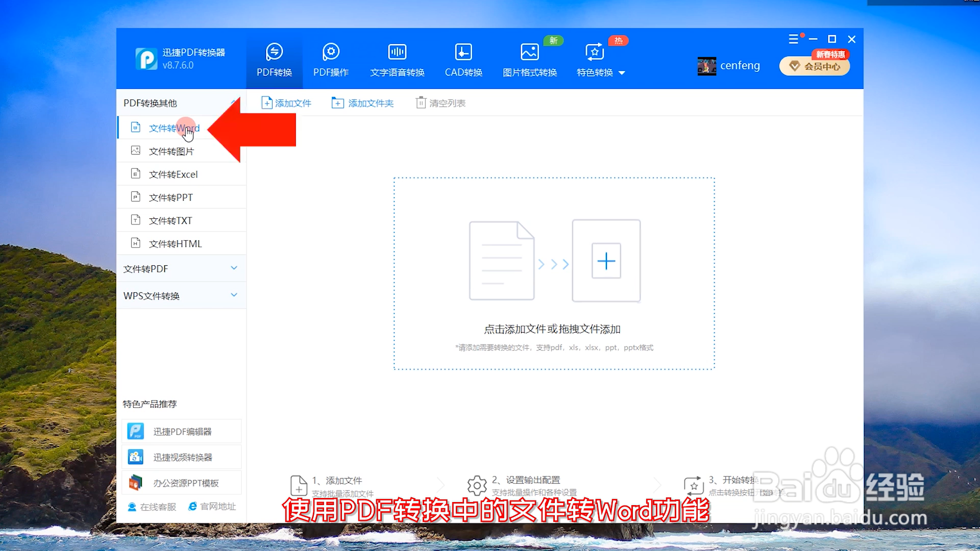The width and height of the screenshot is (980, 551).
Task: Click the 在线客服 person icon
Action: click(x=132, y=507)
